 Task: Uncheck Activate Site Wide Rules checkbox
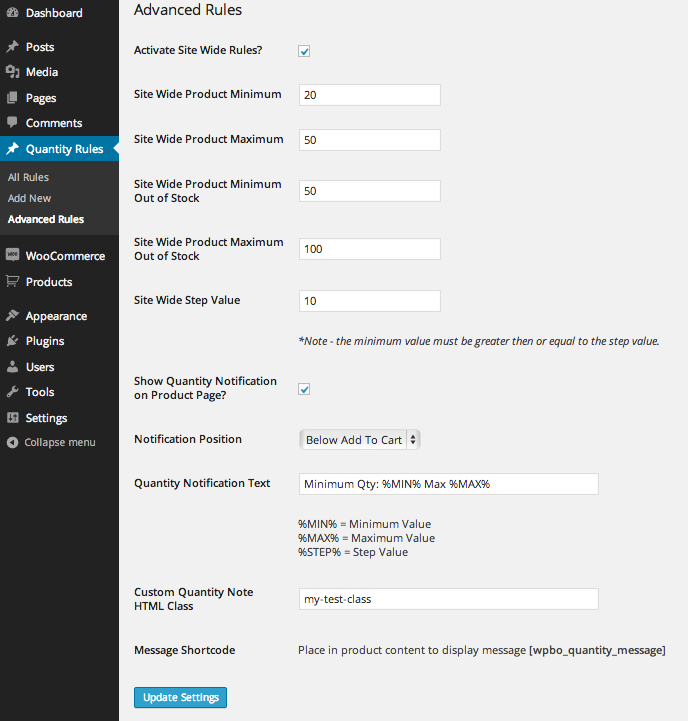coord(304,51)
